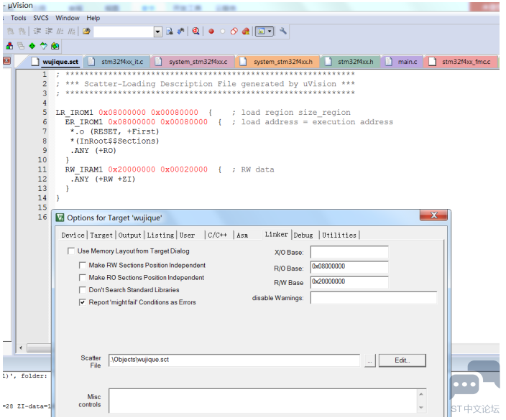This screenshot has width=506, height=420.
Task: Open the find text combo box dropdown
Action: pos(157,32)
